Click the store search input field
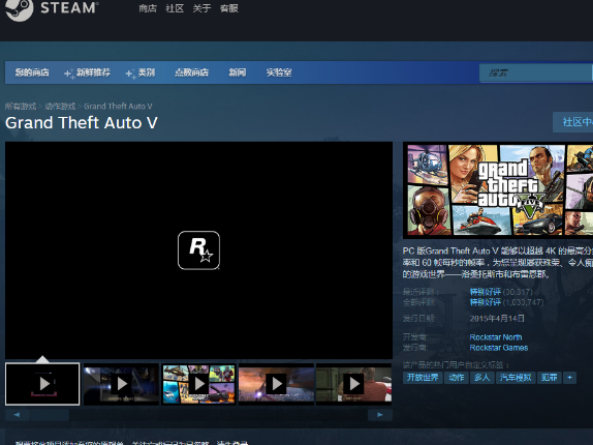 (536, 73)
